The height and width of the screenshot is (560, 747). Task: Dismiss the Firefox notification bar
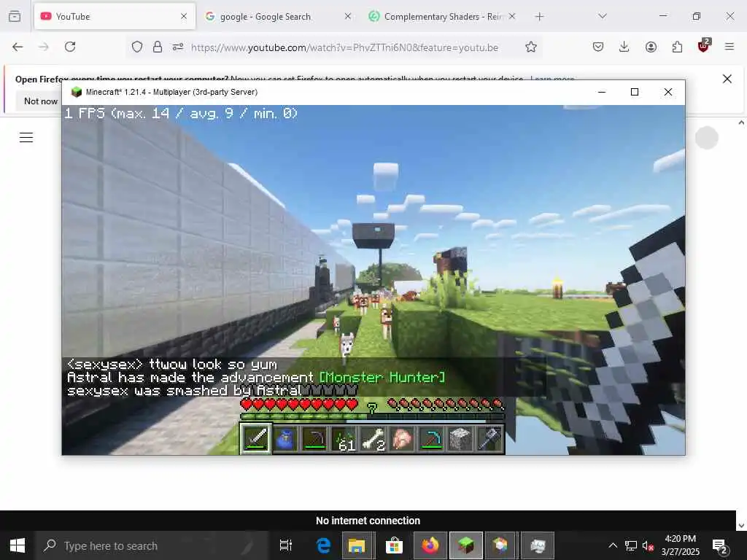[x=727, y=79]
